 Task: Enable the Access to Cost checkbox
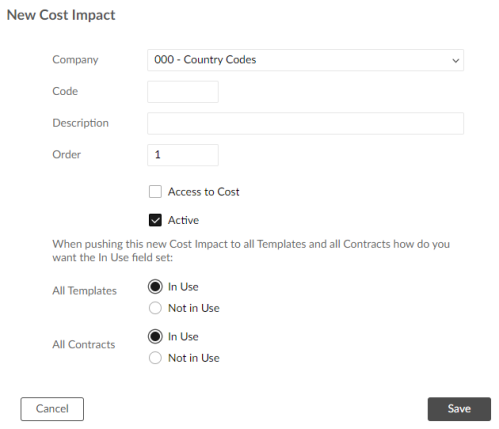click(155, 192)
